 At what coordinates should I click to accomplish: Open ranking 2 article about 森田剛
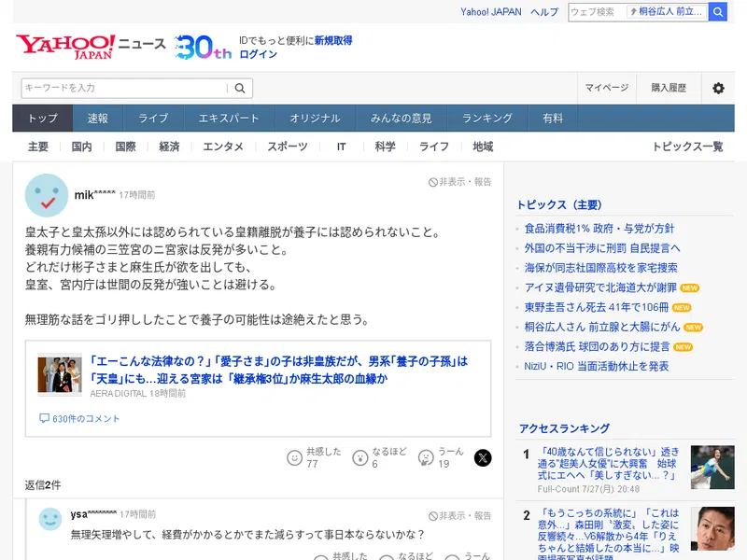[609, 533]
